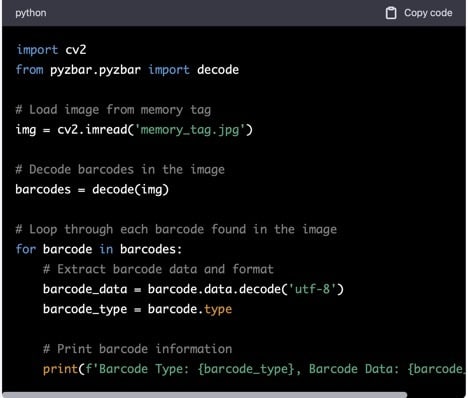
Task: Click the horizontal scrollbar under the code
Action: 204,395
